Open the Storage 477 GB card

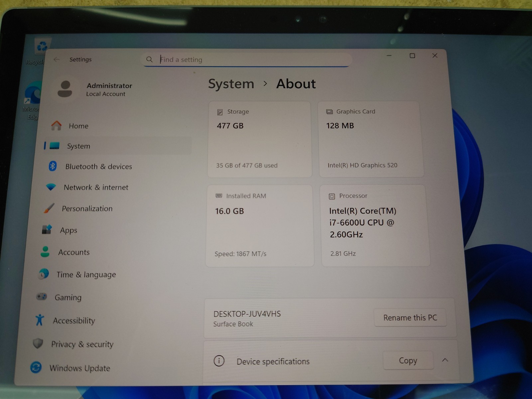coord(260,139)
